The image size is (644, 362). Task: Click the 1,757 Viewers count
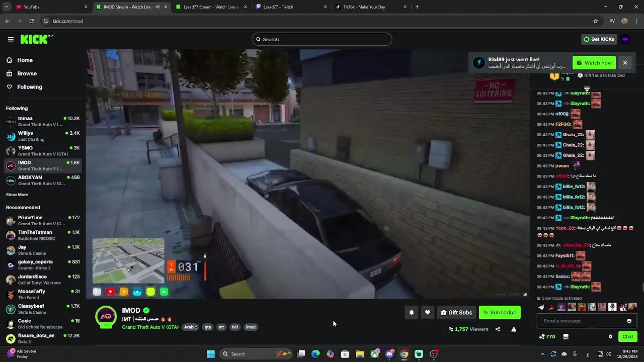pyautogui.click(x=468, y=329)
